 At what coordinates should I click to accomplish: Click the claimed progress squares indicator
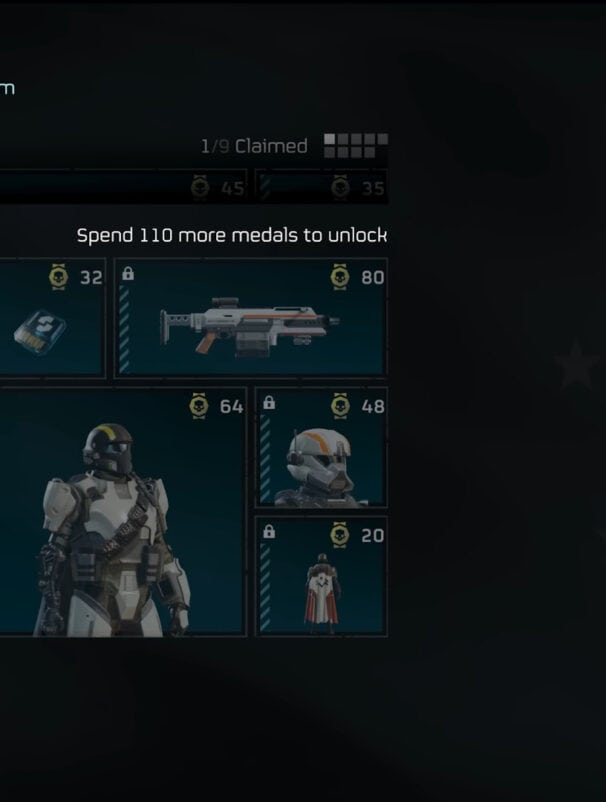click(356, 146)
